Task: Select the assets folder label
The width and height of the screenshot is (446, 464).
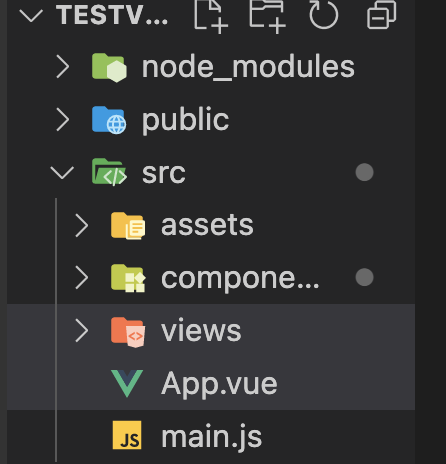Action: pyautogui.click(x=207, y=226)
